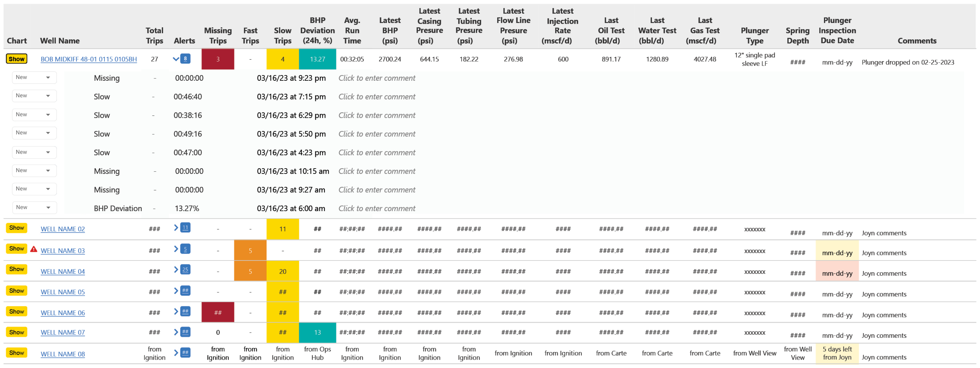This screenshot has width=980, height=368.
Task: Click the alert badge showing 25 for WELL NAME 04
Action: [185, 270]
